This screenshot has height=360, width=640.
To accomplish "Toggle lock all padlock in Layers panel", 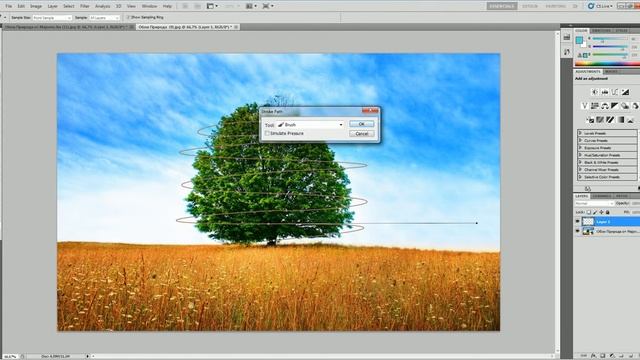I will (x=607, y=212).
